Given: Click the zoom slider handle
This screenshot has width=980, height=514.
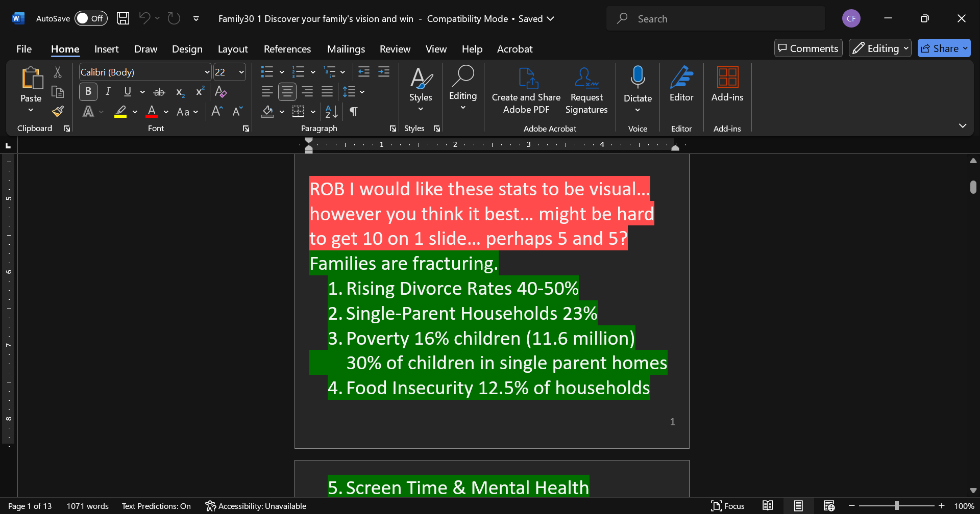Looking at the screenshot, I should (896, 506).
